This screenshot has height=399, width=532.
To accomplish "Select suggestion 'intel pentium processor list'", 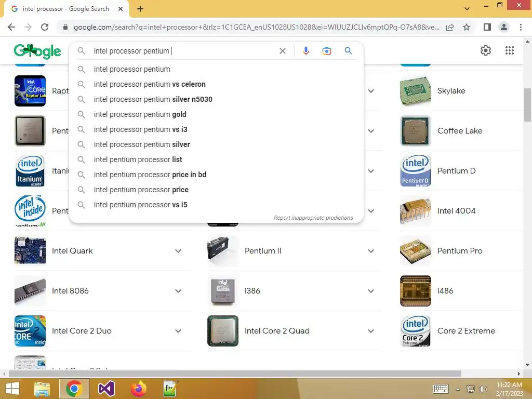I will [x=216, y=159].
